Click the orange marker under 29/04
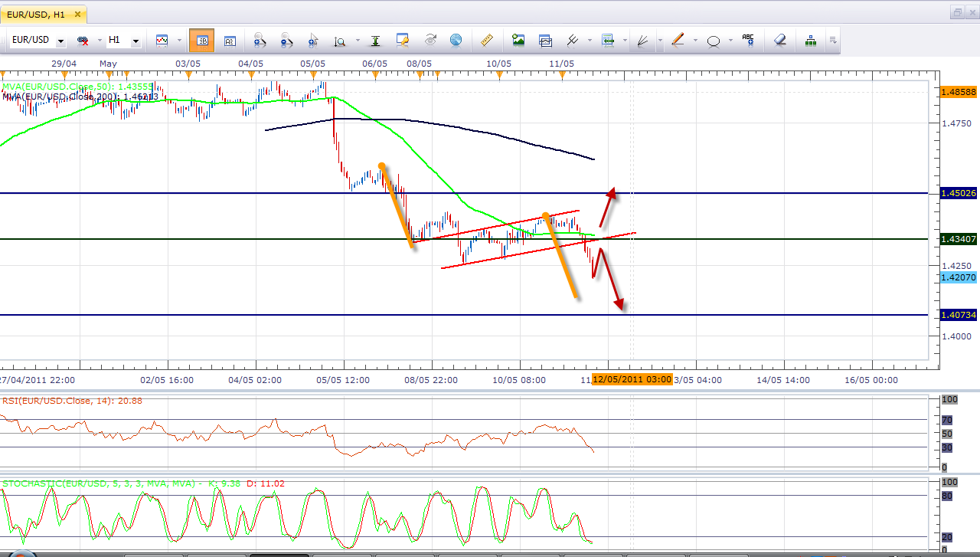The height and width of the screenshot is (557, 980). click(x=63, y=74)
